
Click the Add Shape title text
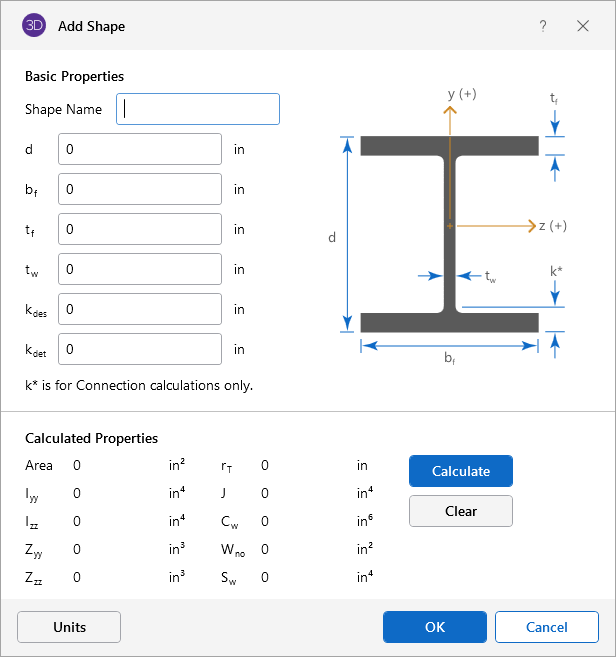pos(92,26)
